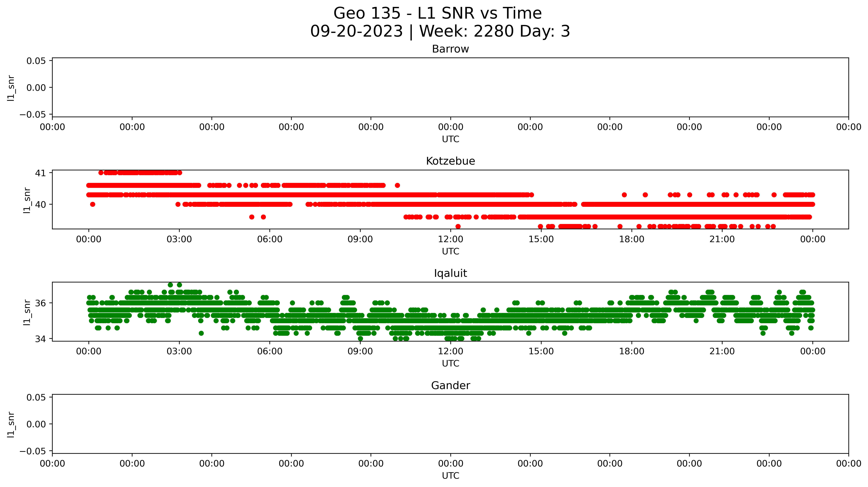Click the "09-20-2023 | Week: 2280 Day: 3" subtitle
The image size is (868, 487).
[440, 31]
